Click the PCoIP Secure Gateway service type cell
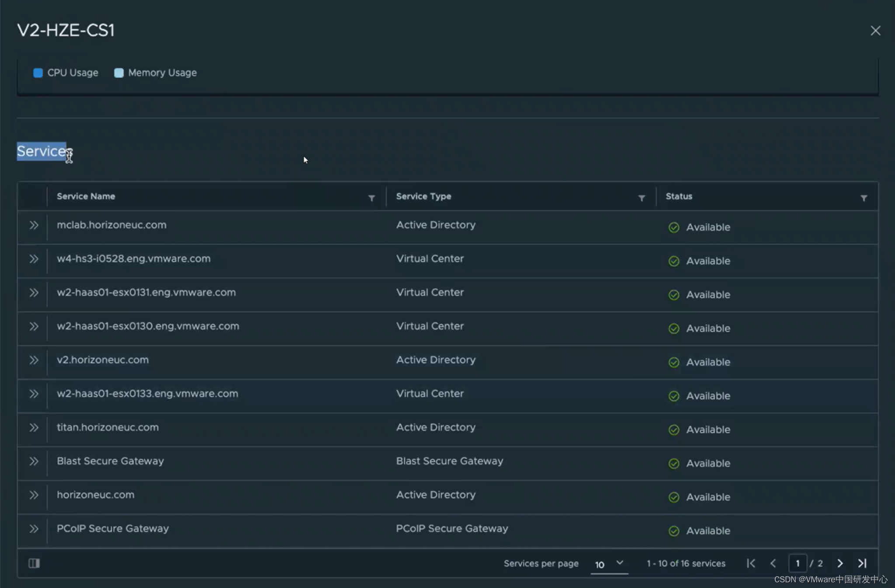This screenshot has height=588, width=895. 452,529
